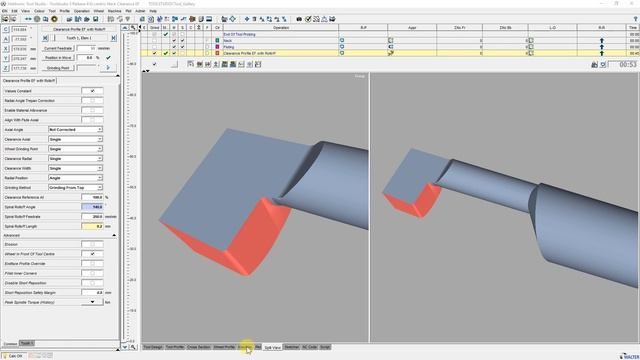This screenshot has width=640, height=360.
Task: Click the save disk toolbar icon
Action: coord(96,19)
